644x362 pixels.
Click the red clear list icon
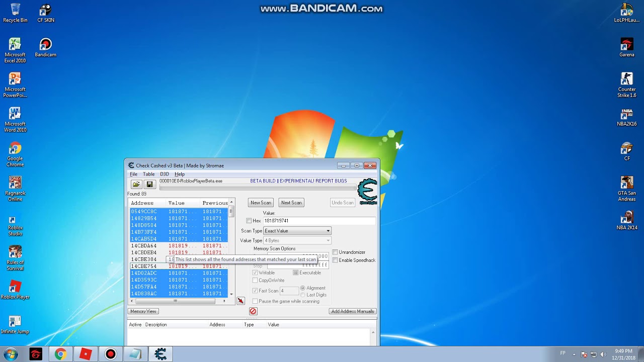click(x=253, y=311)
